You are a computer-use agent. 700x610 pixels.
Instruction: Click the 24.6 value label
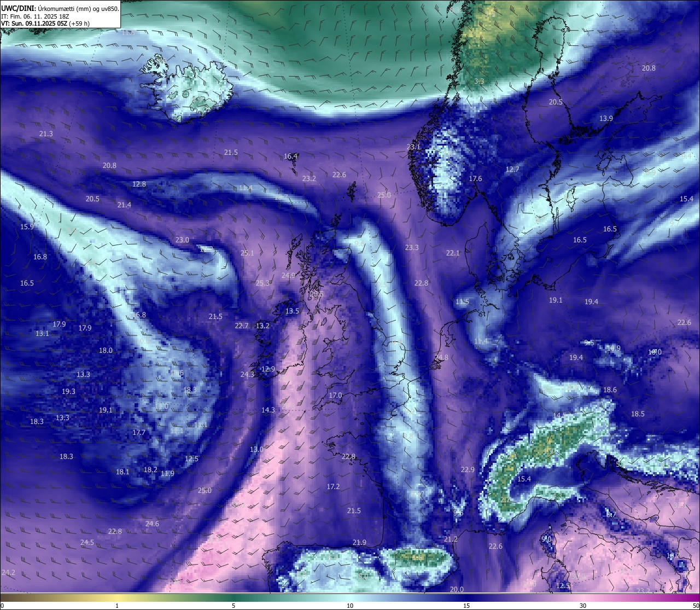[152, 524]
